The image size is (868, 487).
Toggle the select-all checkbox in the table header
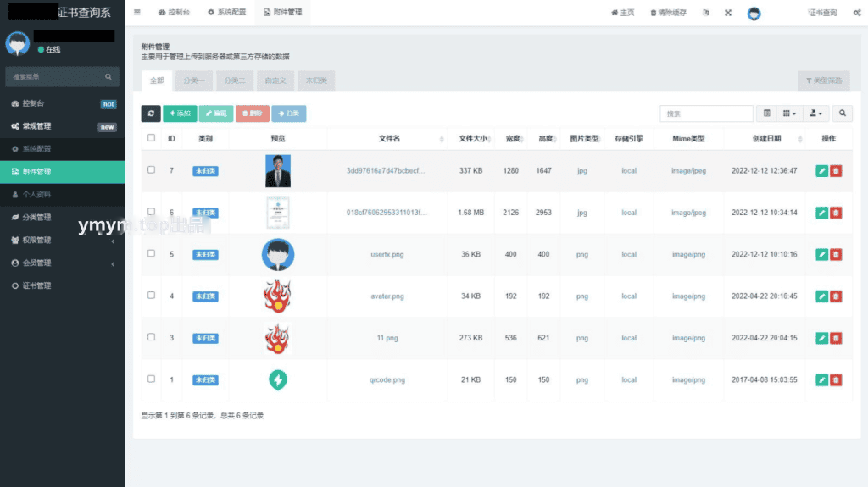point(151,138)
